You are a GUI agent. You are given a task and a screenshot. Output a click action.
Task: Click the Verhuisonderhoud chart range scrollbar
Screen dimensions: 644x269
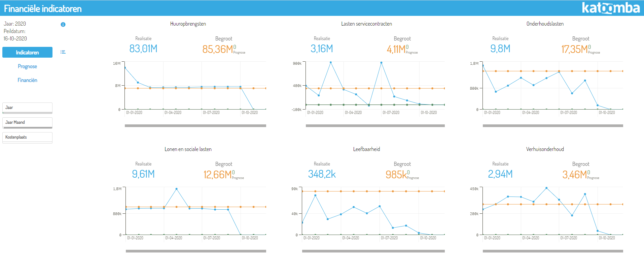point(553,251)
